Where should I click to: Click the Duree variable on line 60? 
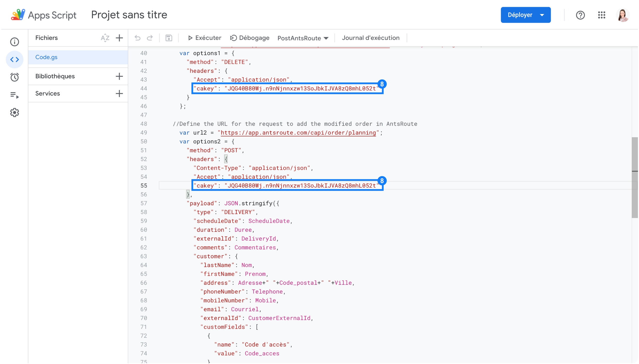tap(243, 230)
